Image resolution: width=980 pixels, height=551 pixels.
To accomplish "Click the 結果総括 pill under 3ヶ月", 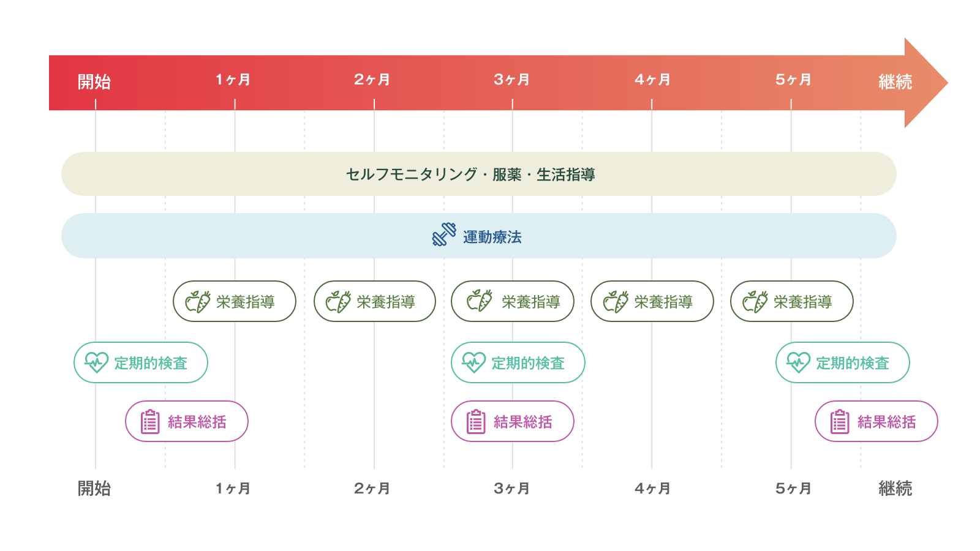I will click(x=512, y=422).
